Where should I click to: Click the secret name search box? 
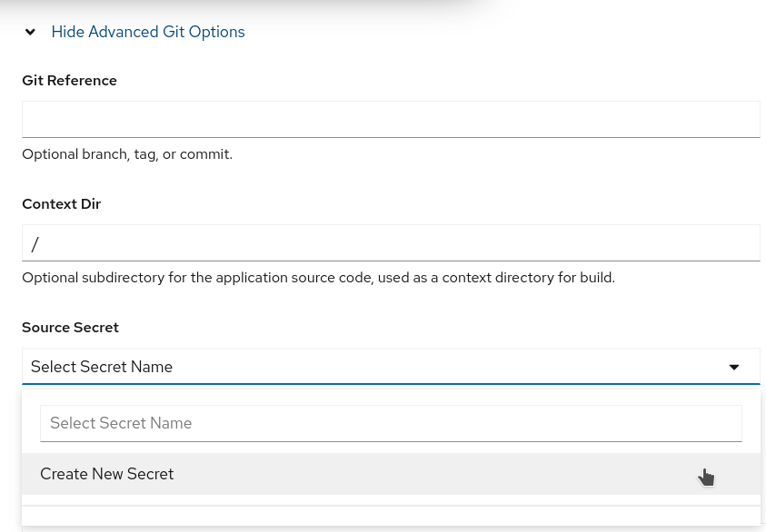(x=391, y=423)
